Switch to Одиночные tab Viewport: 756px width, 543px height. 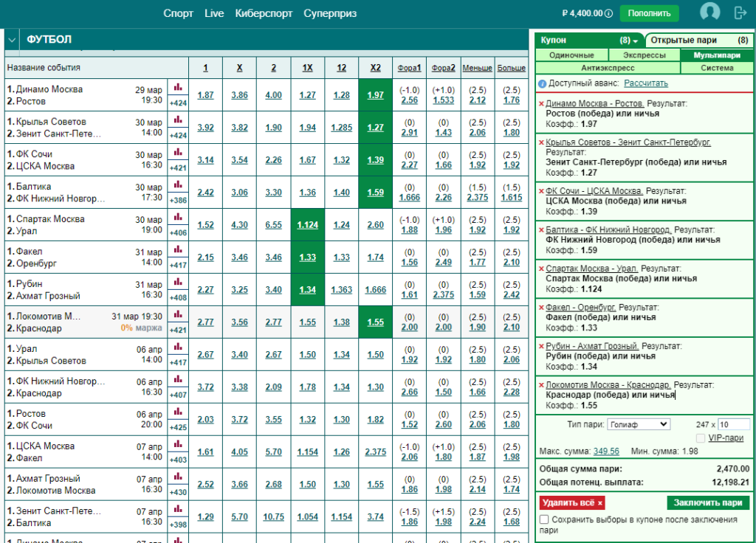pos(571,55)
